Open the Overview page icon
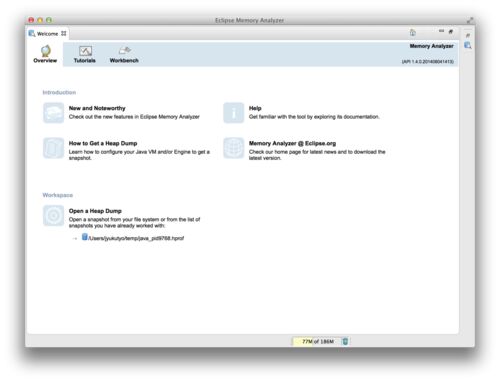 (x=46, y=51)
